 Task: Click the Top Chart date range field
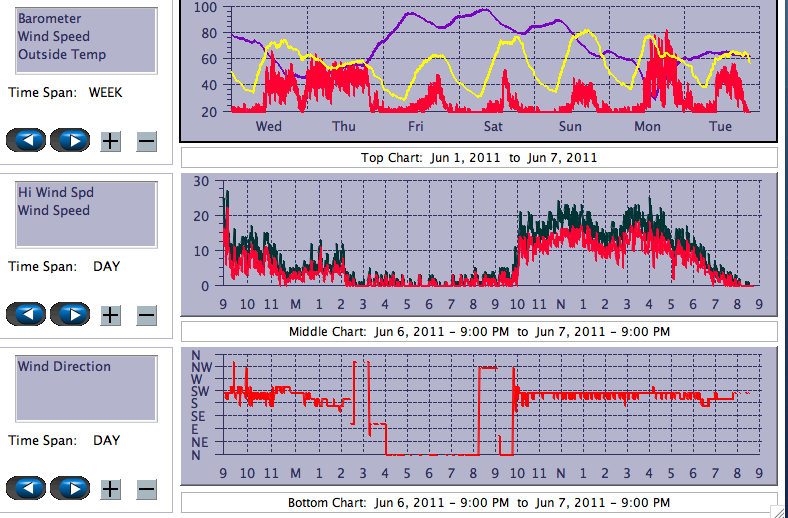(479, 157)
